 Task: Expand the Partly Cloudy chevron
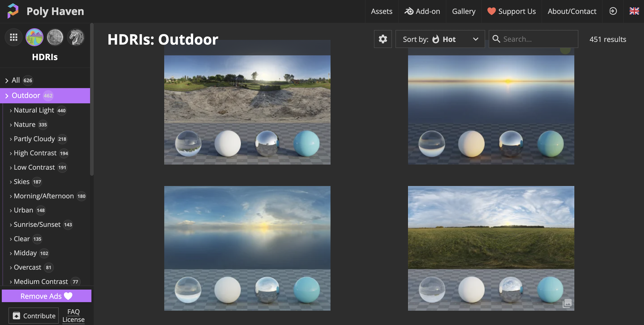point(11,139)
